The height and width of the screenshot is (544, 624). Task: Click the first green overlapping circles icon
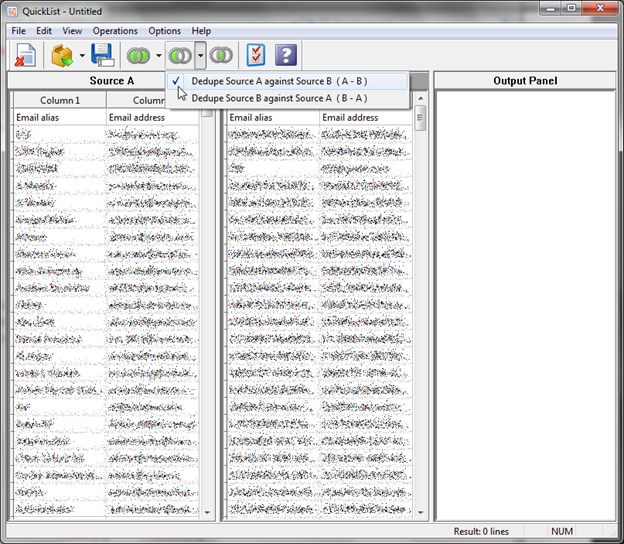click(x=138, y=55)
